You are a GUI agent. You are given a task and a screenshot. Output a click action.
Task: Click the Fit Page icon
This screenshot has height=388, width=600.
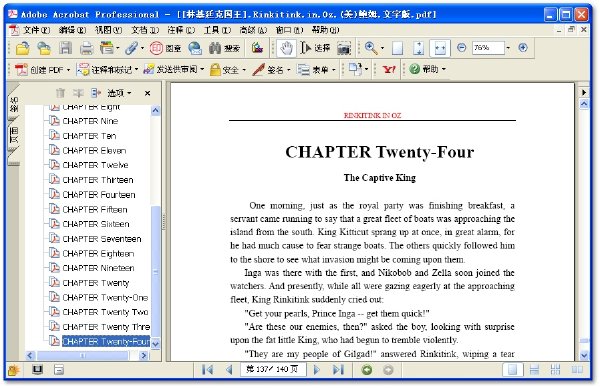pos(419,48)
